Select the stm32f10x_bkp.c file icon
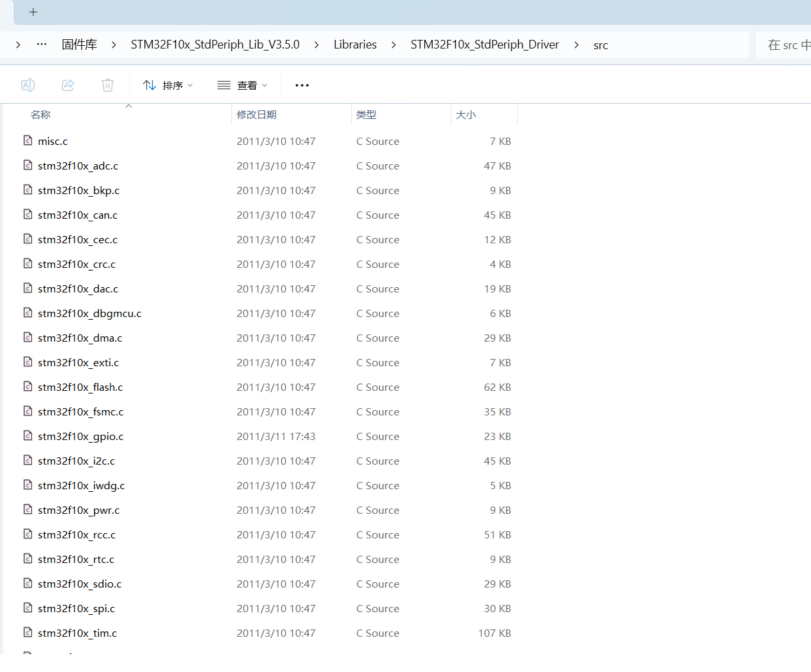The image size is (811, 672). [x=28, y=189]
